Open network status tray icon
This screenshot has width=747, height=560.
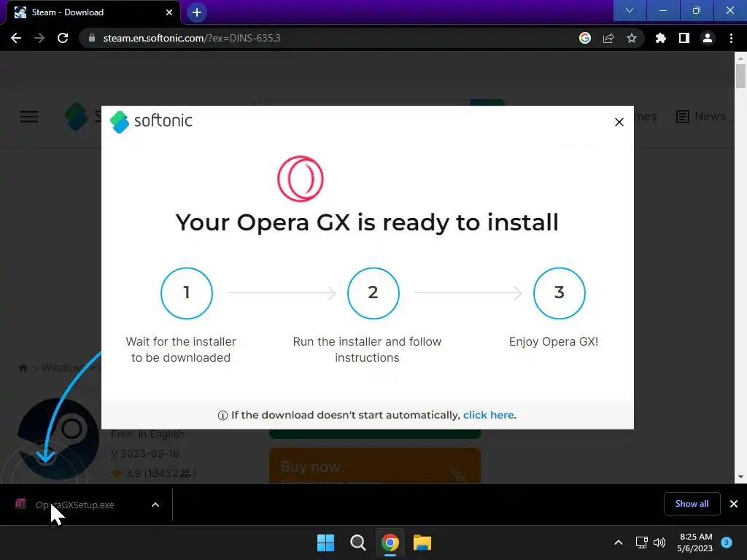click(x=642, y=542)
